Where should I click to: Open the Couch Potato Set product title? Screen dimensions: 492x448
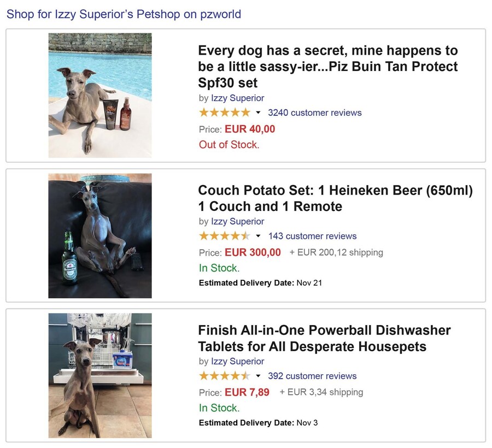[335, 198]
